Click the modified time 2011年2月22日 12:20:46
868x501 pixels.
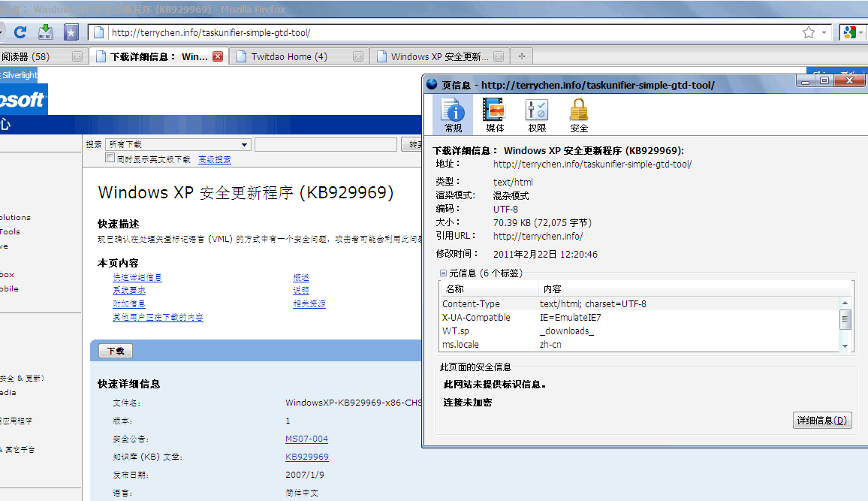point(545,254)
